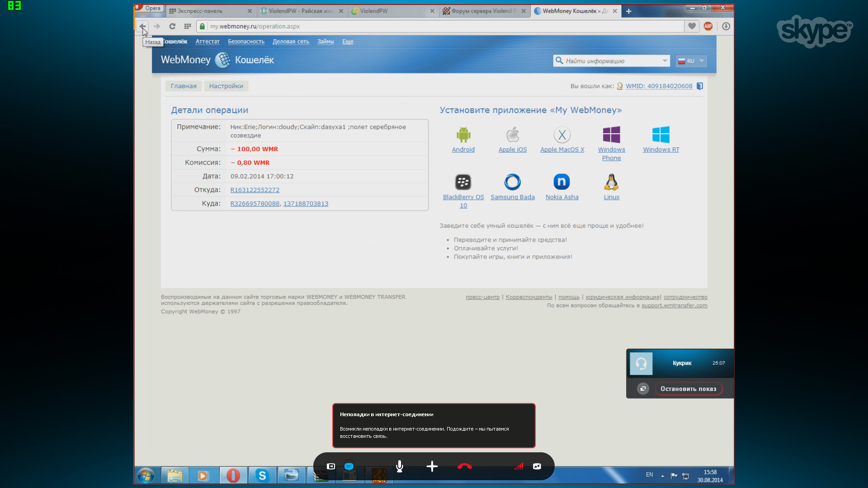Go to the Главная tab

[184, 86]
